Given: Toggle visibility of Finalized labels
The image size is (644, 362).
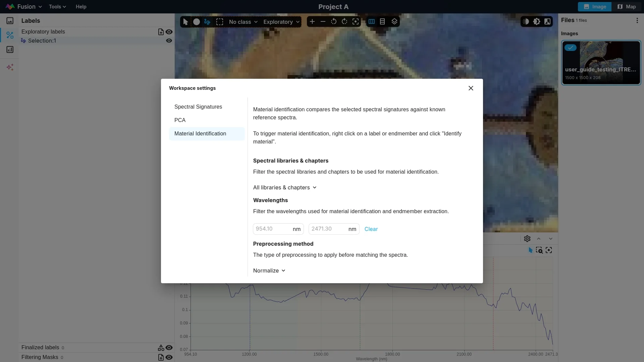Looking at the screenshot, I should (169, 348).
